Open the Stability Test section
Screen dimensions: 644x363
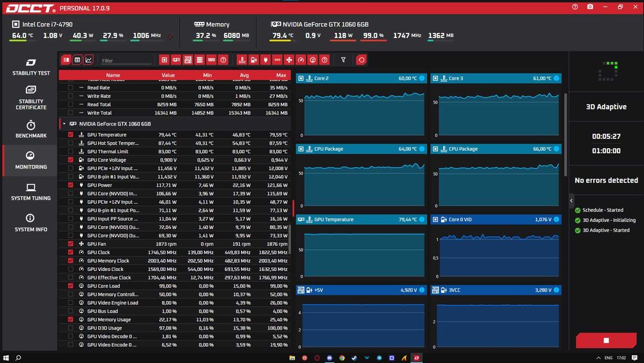pos(31,67)
